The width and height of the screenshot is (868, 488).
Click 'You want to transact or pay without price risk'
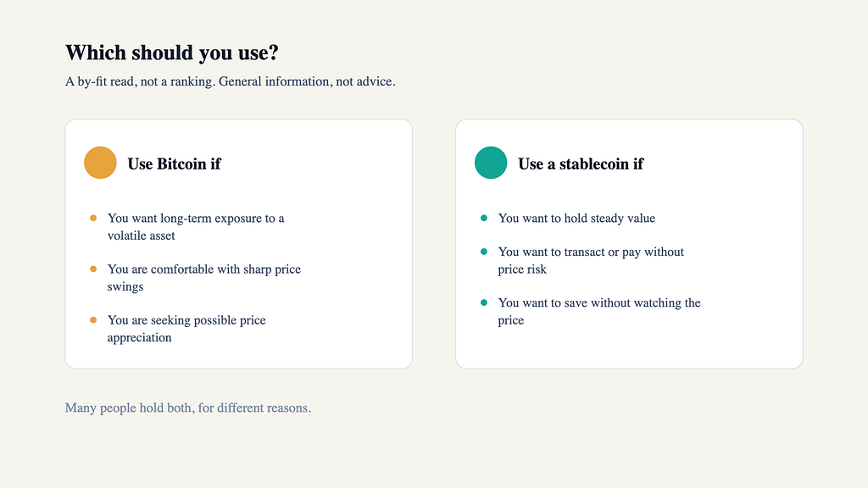coord(591,261)
